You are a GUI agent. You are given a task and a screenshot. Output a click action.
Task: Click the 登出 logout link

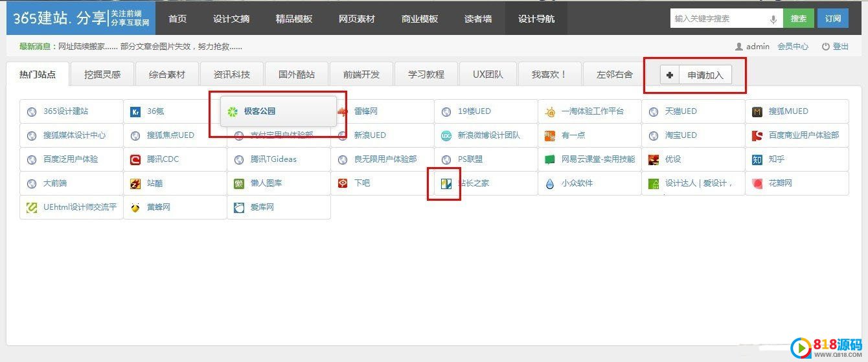(841, 47)
